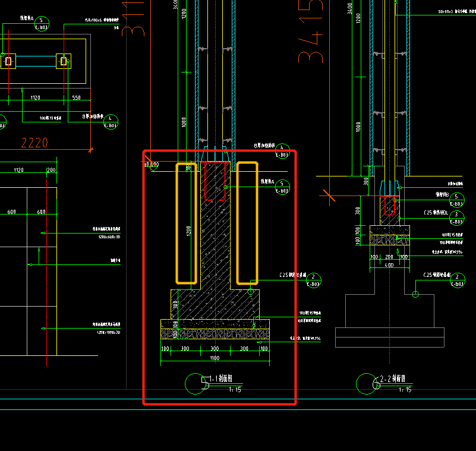
Task: Click the large title circle of section 2-2
Action: 367,384
